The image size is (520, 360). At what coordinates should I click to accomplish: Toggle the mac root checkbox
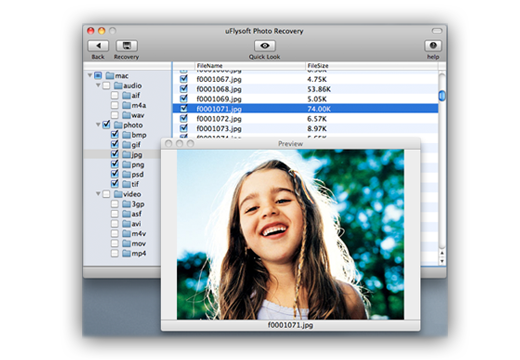tap(98, 76)
